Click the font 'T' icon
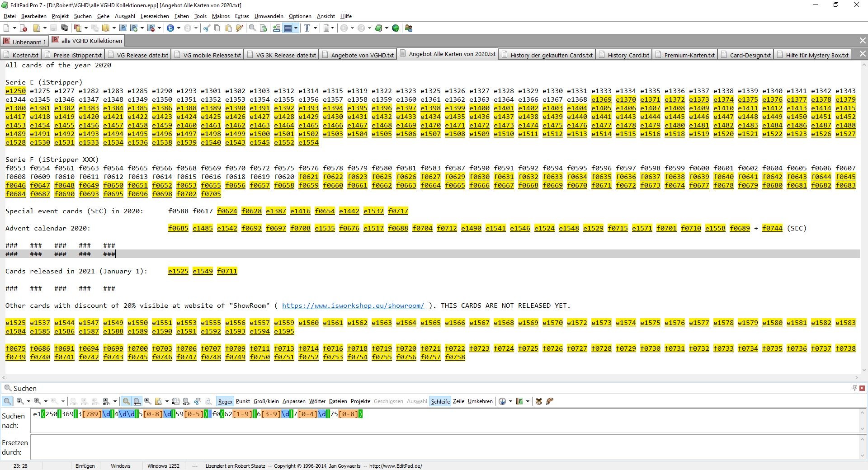Image resolution: width=868 pixels, height=470 pixels. (x=307, y=28)
